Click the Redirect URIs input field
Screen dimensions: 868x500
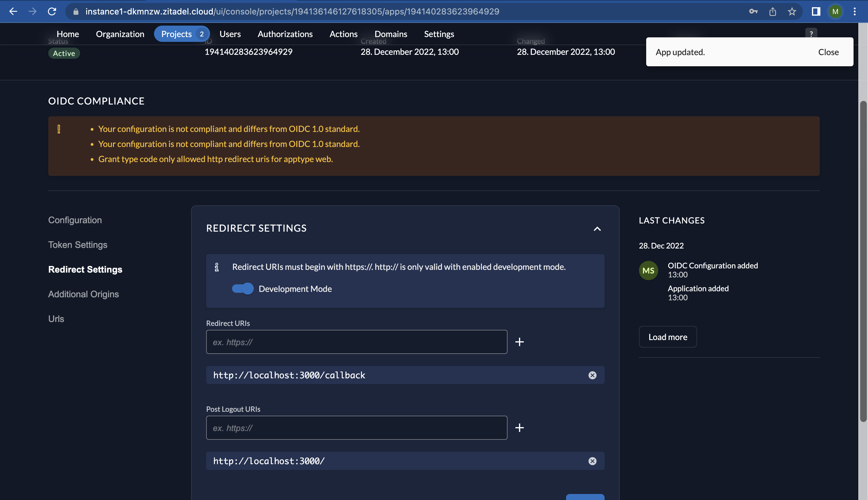pos(356,342)
